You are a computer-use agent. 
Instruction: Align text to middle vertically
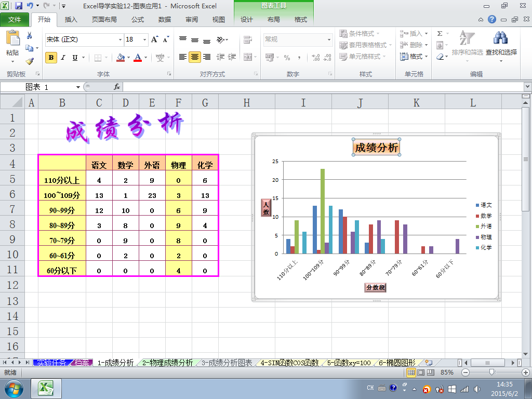coord(195,39)
